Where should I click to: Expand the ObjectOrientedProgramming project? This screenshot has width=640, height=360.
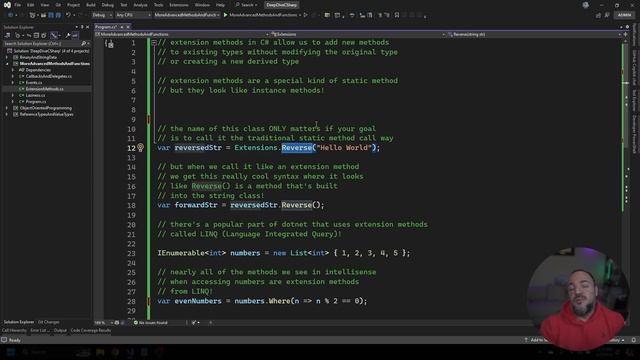(7, 108)
